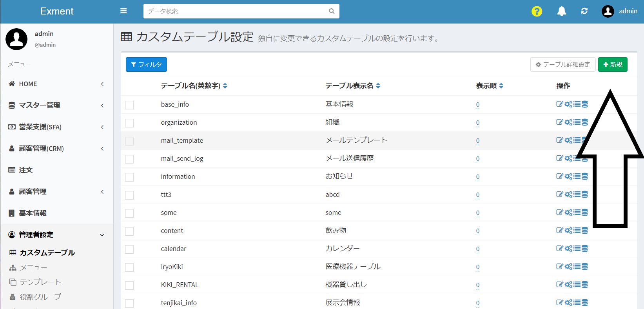Open column settings for mail_send_log
This screenshot has height=309, width=644.
pos(568,158)
